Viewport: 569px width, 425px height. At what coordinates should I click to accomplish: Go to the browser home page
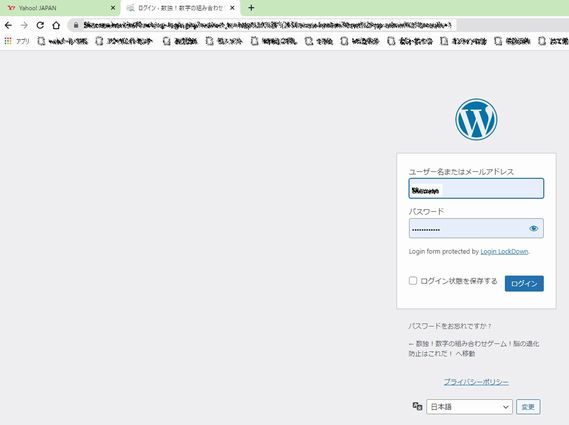point(56,25)
